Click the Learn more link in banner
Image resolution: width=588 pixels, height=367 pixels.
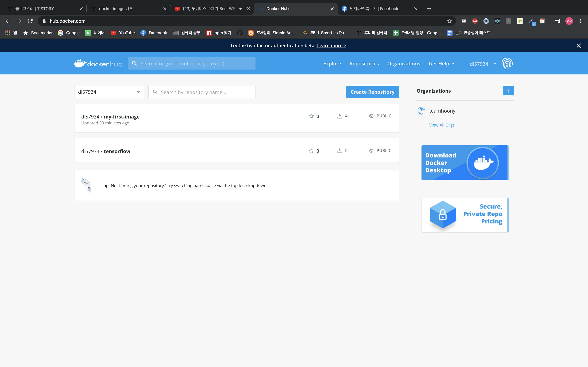[331, 46]
